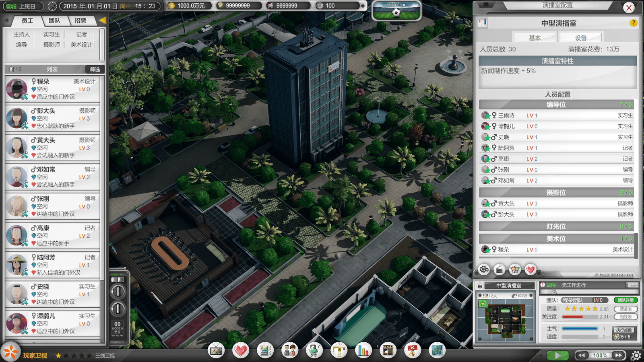Viewport: 644px width, 362px height.
Task: Open the 相性表 compatibility table
Action: pos(625,317)
